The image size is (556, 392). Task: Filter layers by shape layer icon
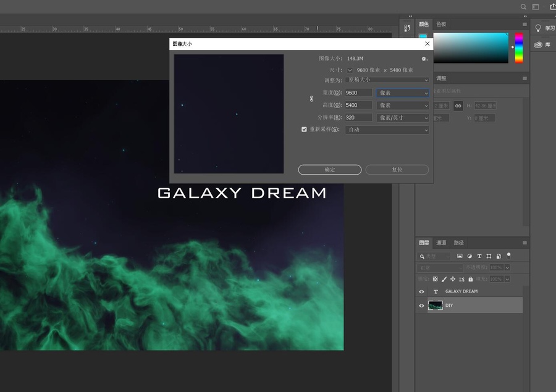pyautogui.click(x=489, y=256)
